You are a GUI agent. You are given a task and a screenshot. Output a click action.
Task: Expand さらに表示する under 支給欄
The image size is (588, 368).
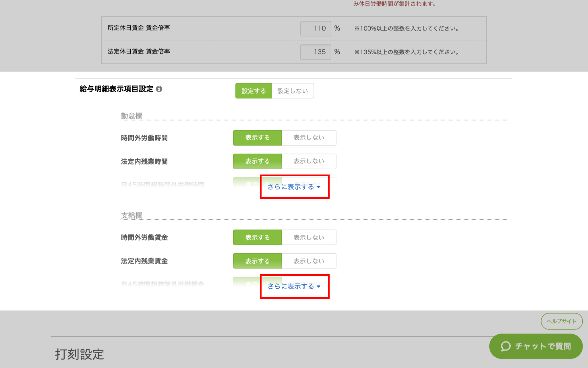(x=291, y=286)
